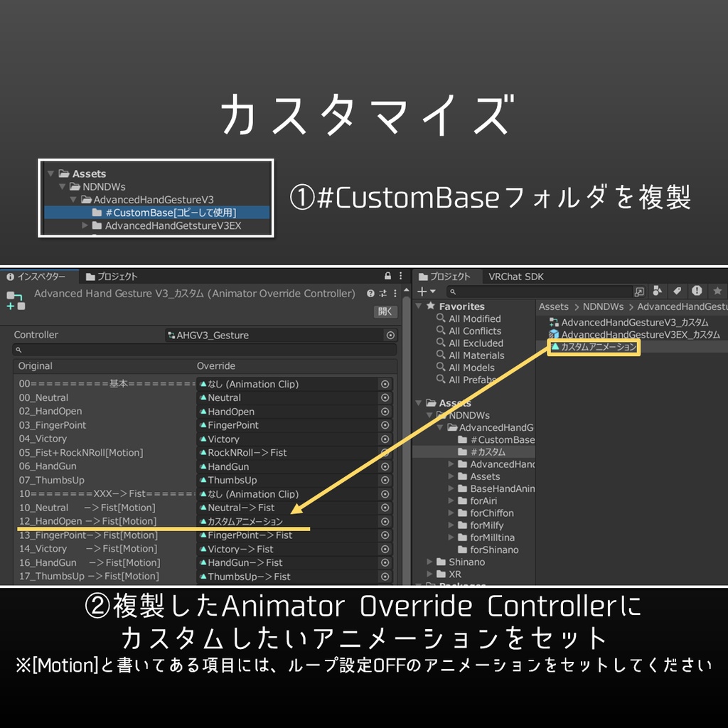Toggle the Inspector lock padlock
This screenshot has height=728, width=728.
point(387,276)
